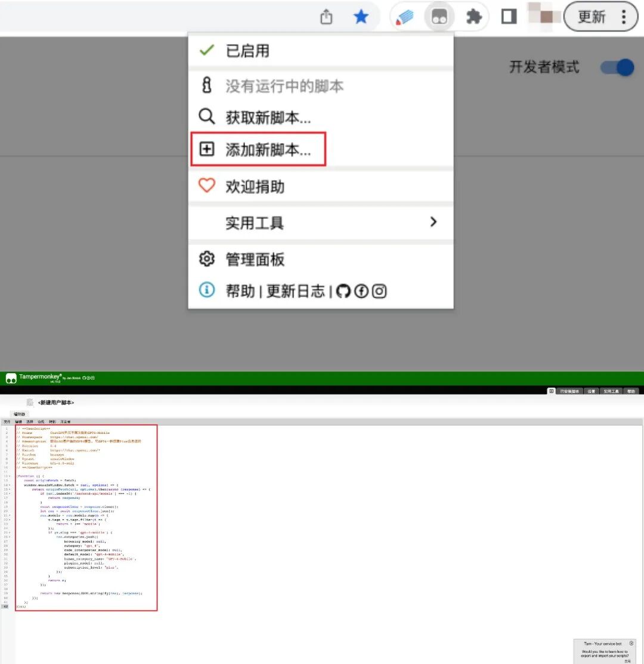Open the 管理面板 dashboard entry

click(255, 259)
